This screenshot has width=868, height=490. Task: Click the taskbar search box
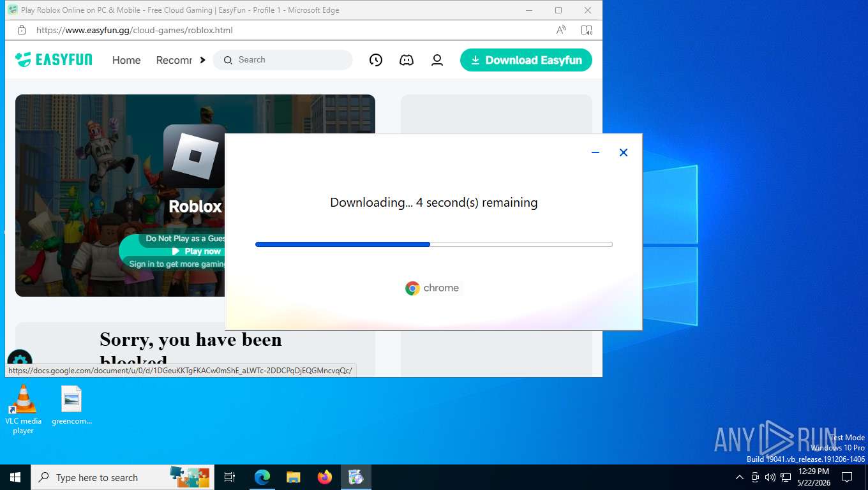(x=123, y=477)
